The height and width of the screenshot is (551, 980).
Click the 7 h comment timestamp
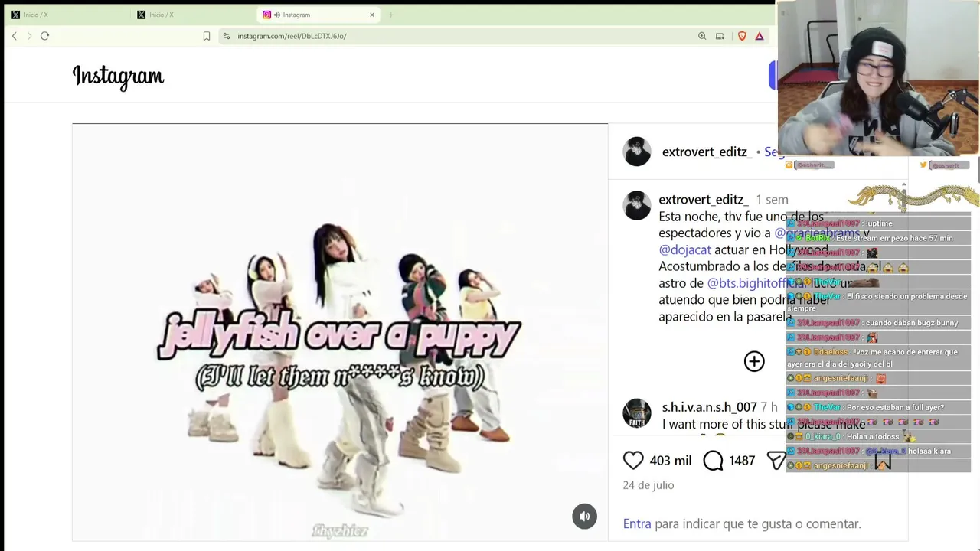[769, 407]
